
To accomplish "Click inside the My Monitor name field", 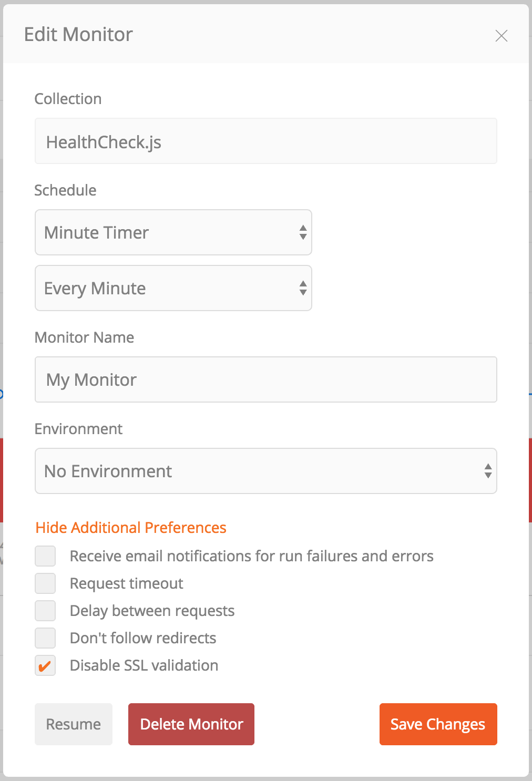I will coord(265,379).
